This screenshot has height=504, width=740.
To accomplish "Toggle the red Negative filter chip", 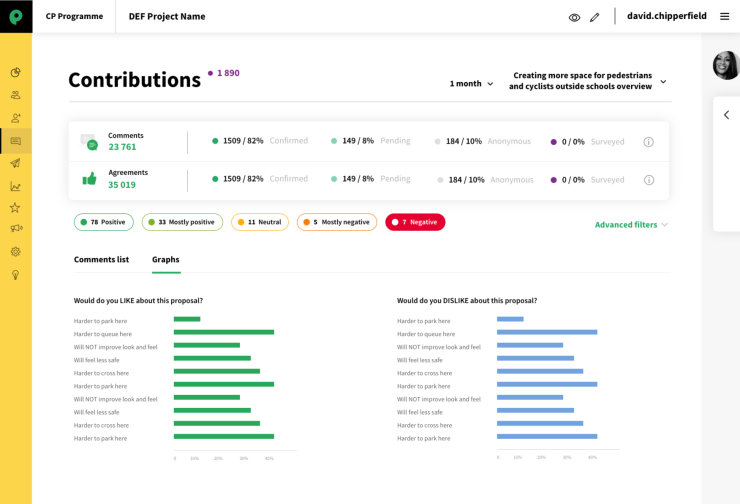I will coord(415,222).
